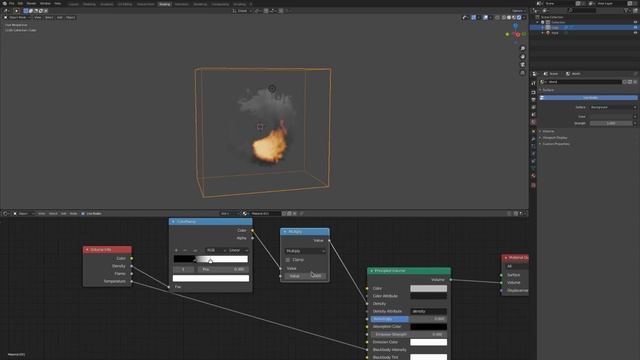This screenshot has width=640, height=360.
Task: Open the Render menu
Action: click(31, 3)
